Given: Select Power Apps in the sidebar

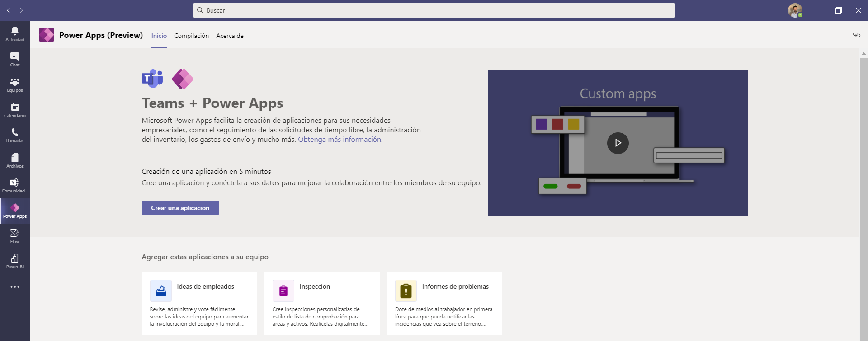Looking at the screenshot, I should (15, 210).
